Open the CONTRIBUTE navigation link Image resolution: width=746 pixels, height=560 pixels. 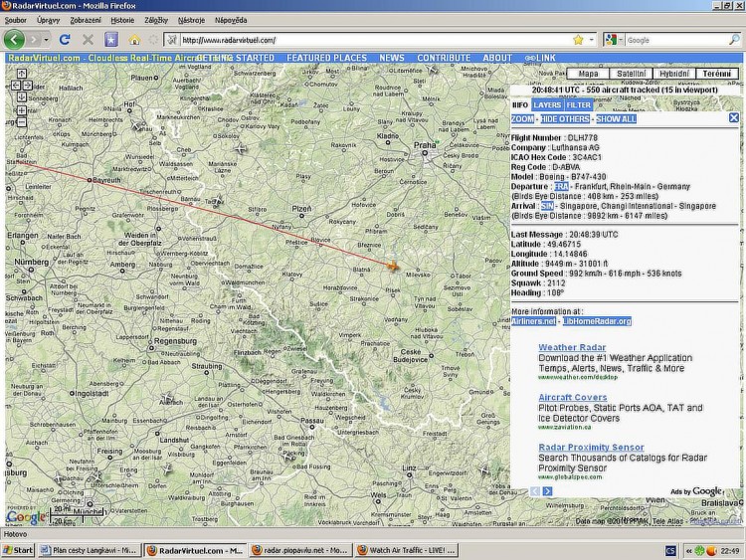click(x=444, y=58)
